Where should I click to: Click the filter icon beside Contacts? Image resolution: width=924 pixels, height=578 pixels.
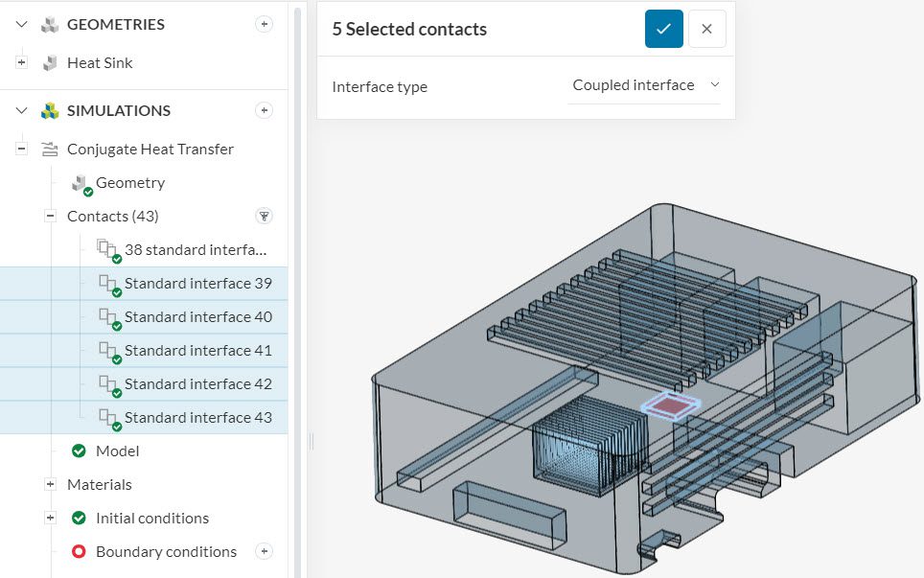click(264, 216)
